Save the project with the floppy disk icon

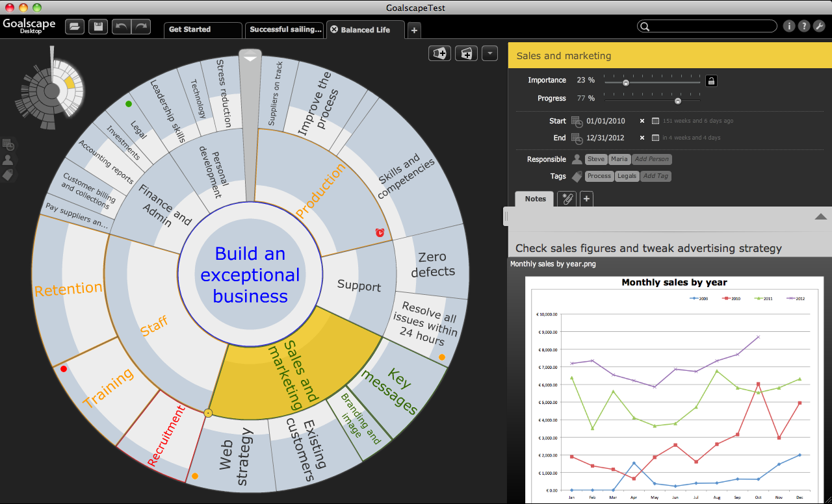click(98, 27)
